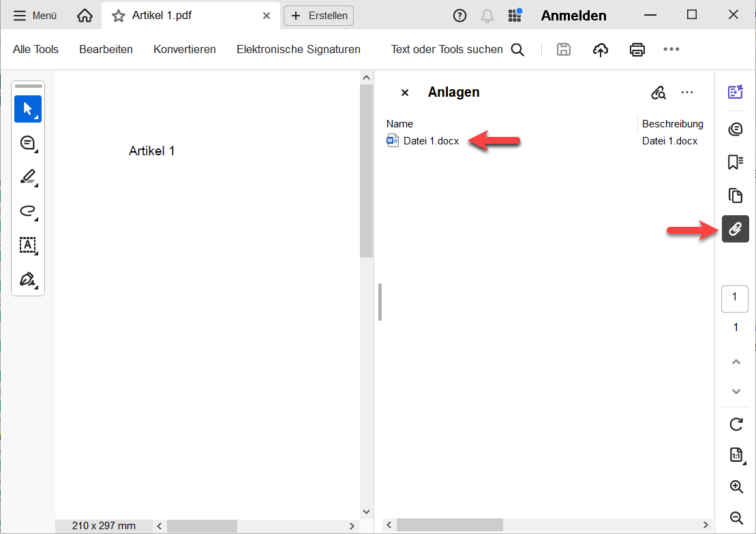Open the Alle Tools menu
The width and height of the screenshot is (756, 534).
[36, 49]
